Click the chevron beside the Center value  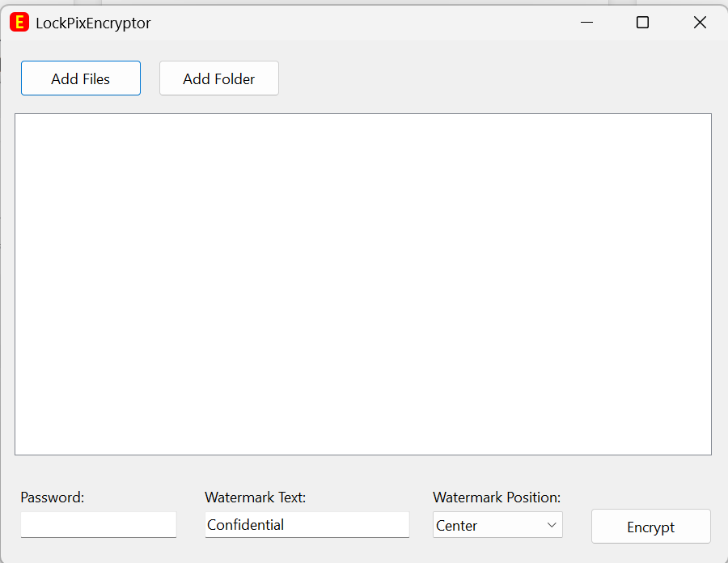(552, 524)
